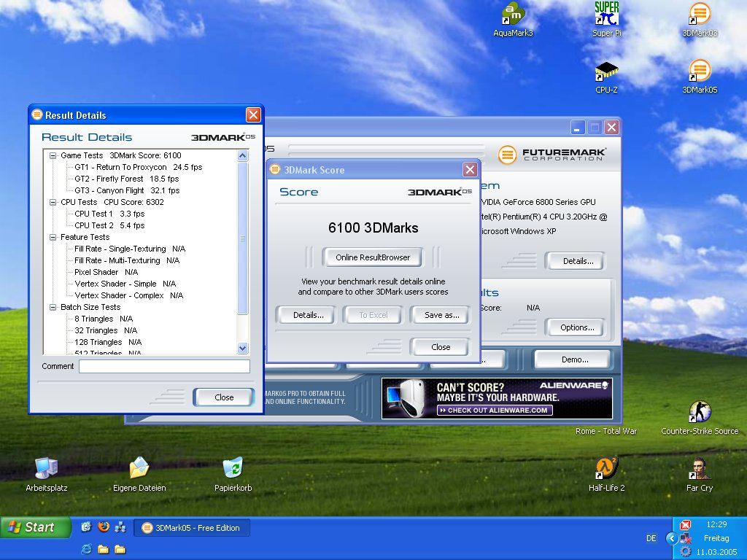
Task: Open the second folder quick launch icon
Action: pyautogui.click(x=120, y=549)
